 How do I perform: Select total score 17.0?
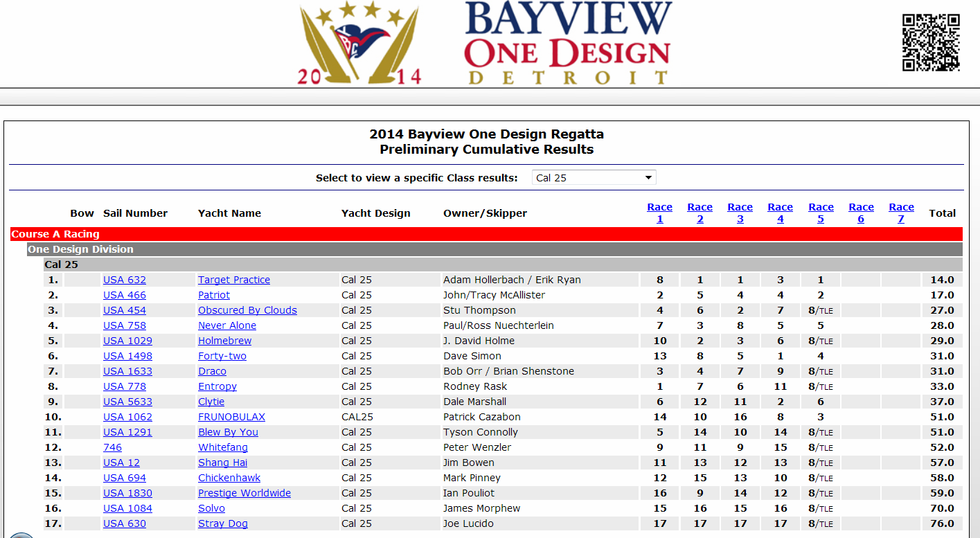(943, 295)
